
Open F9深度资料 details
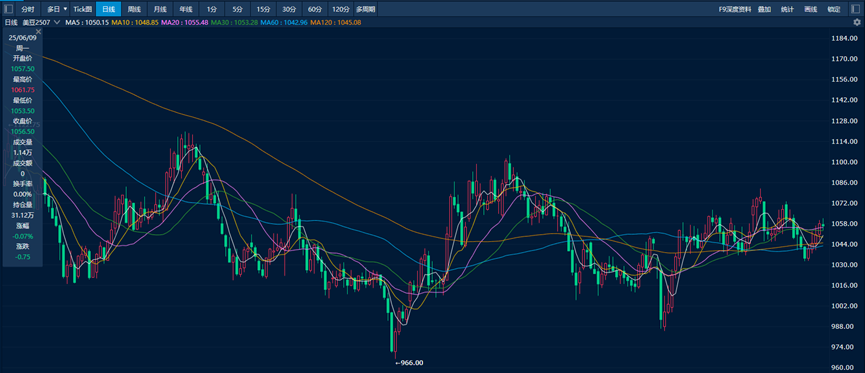click(735, 9)
